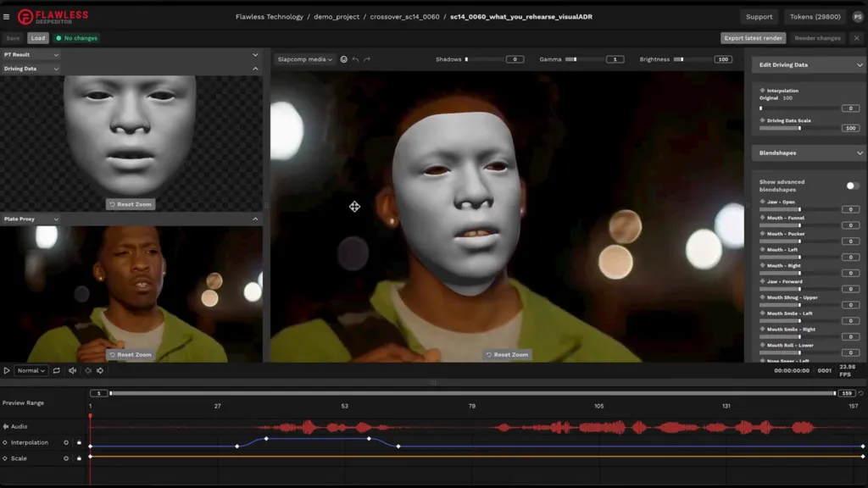Viewport: 868px width, 488px height.
Task: Open the Support menu
Action: coord(759,17)
